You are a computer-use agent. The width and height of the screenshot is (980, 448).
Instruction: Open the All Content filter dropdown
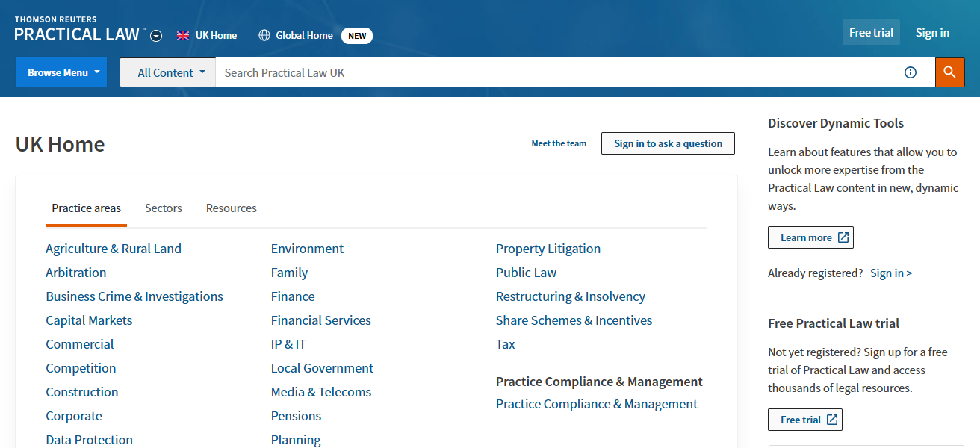[x=168, y=72]
